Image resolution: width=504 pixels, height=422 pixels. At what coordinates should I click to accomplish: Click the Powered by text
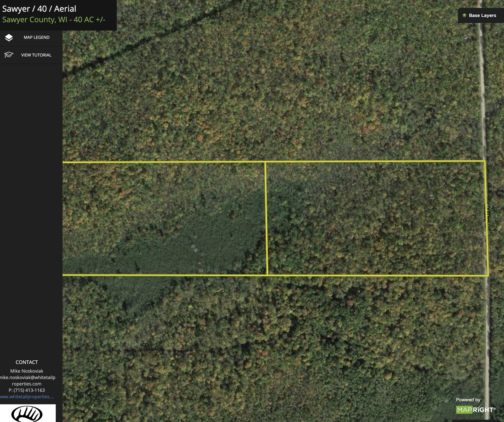pos(468,400)
